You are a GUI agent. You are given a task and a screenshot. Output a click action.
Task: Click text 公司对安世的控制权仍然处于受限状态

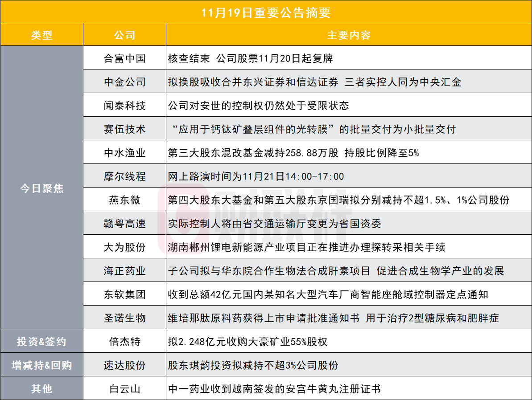(259, 106)
